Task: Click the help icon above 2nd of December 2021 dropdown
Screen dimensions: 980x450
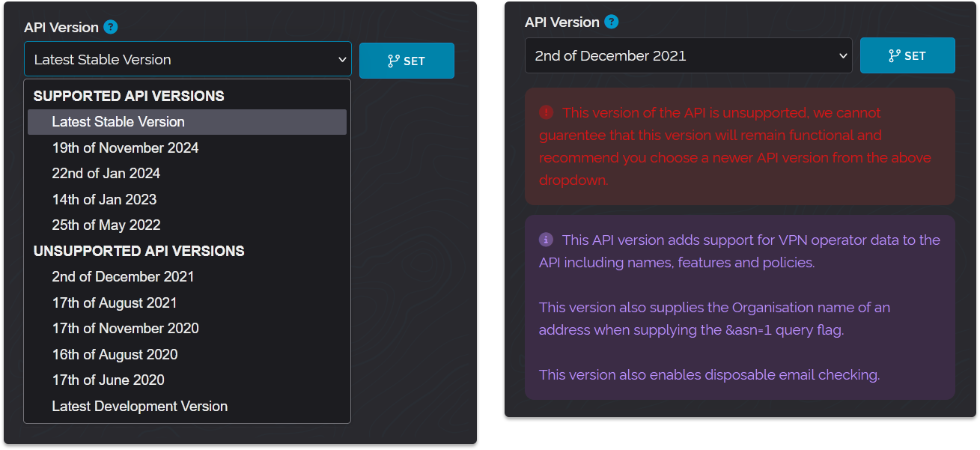Action: click(612, 22)
